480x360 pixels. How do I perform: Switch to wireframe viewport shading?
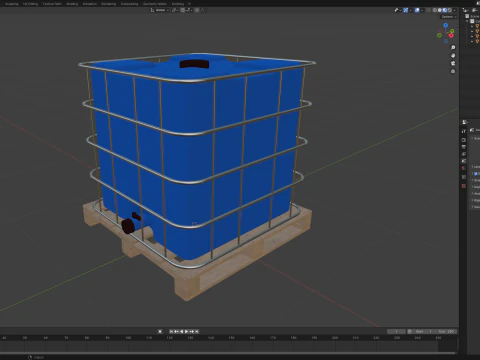pyautogui.click(x=435, y=10)
